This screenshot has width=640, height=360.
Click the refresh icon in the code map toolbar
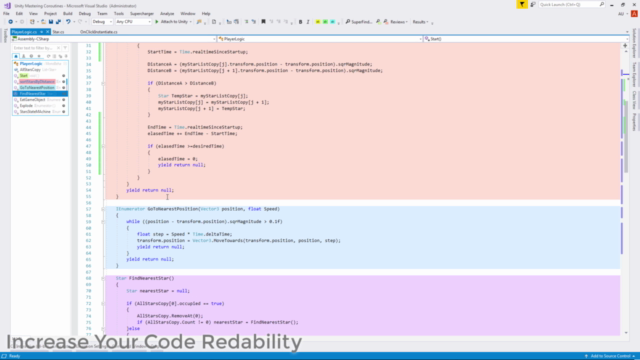48,56
